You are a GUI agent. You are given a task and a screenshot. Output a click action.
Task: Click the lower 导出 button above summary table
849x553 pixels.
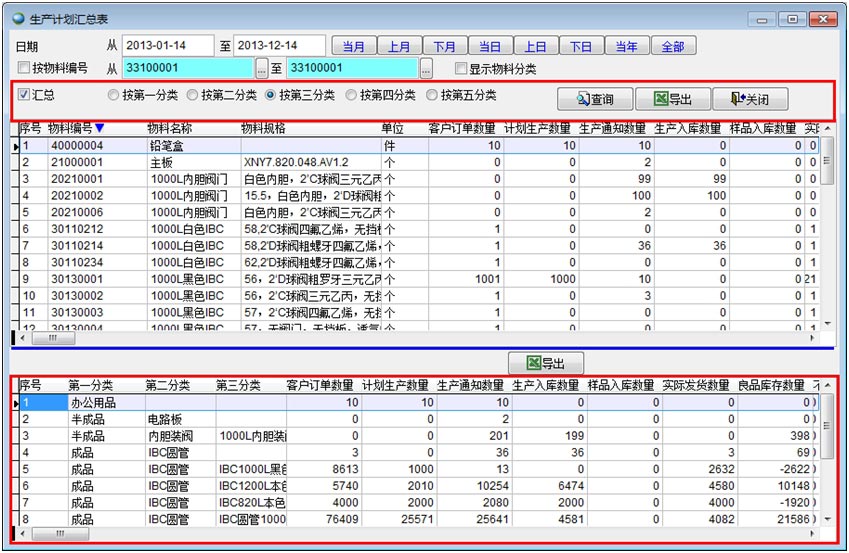click(x=545, y=364)
